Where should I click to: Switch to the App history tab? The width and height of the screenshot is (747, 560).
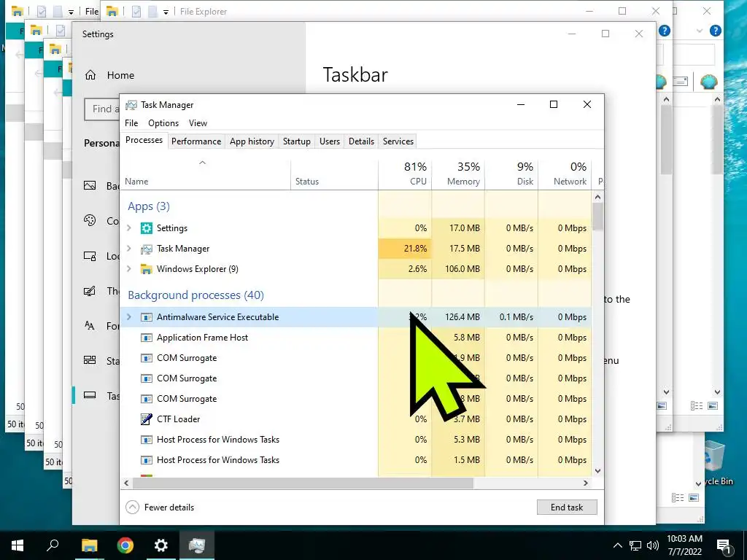tap(252, 141)
